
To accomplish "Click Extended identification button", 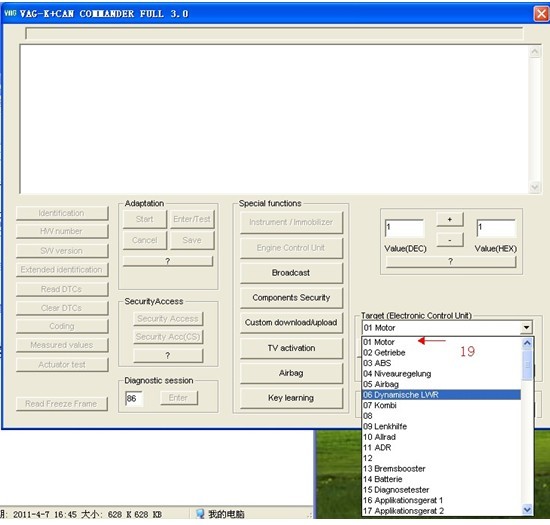I will point(62,270).
